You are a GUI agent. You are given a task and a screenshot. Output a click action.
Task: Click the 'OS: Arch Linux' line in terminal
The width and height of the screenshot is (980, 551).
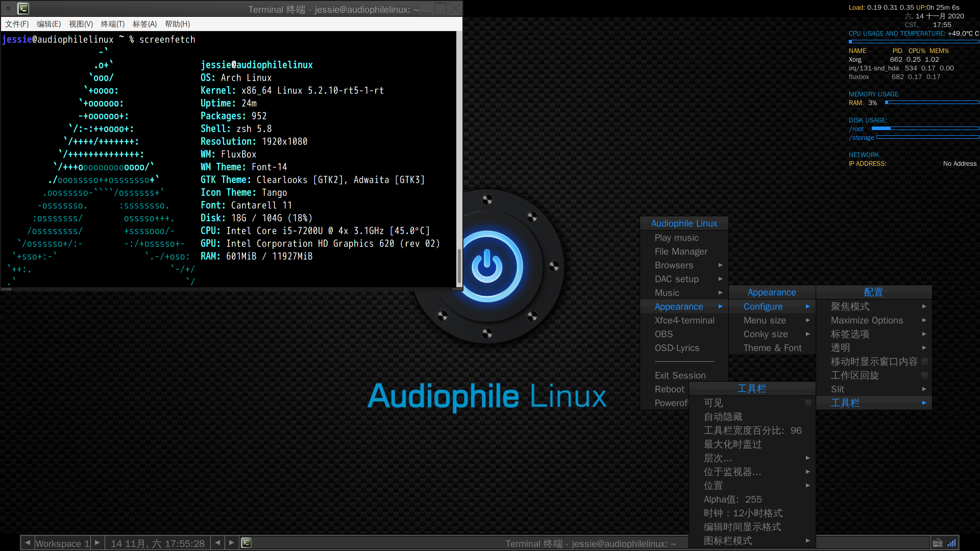(236, 78)
